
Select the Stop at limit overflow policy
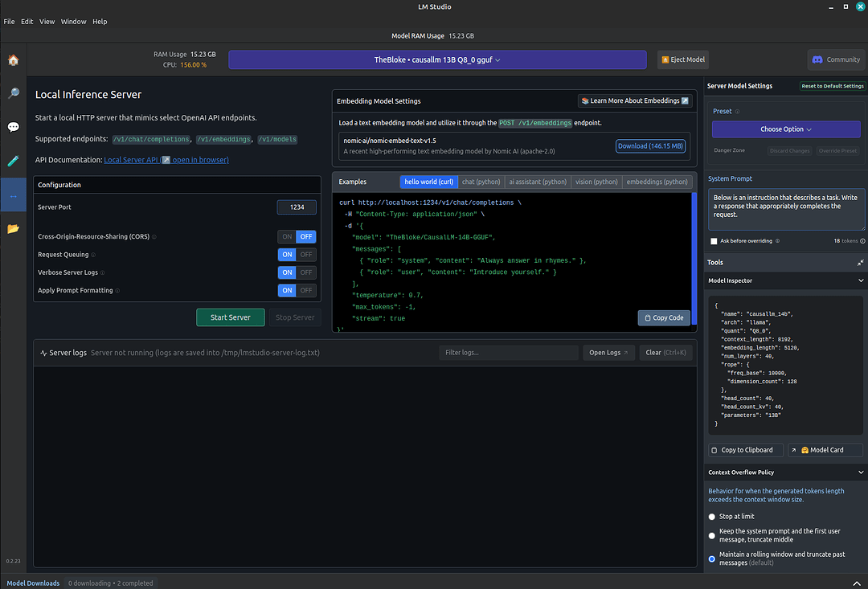tap(711, 516)
